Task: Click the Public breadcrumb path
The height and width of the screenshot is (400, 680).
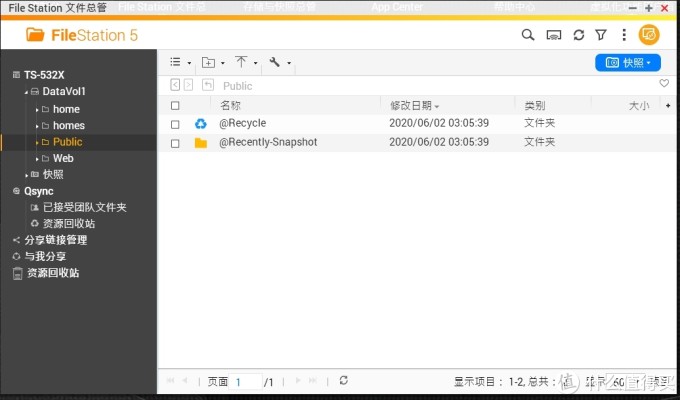Action: click(x=238, y=86)
